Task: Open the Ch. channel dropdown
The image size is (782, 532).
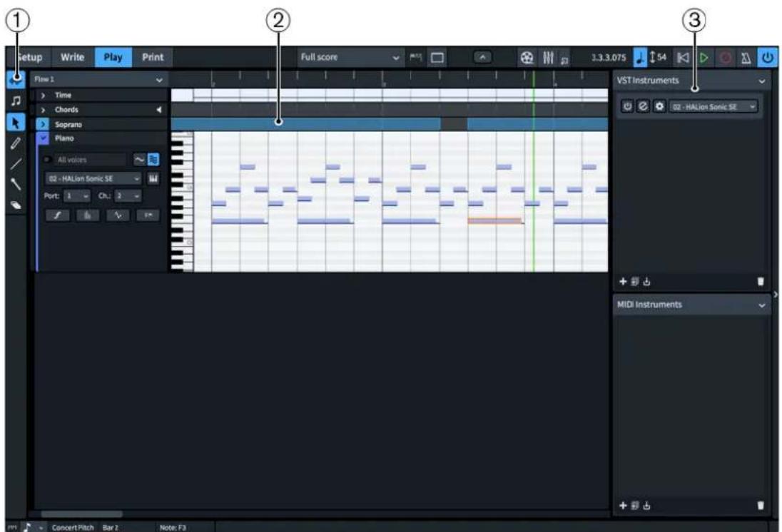Action: point(128,196)
